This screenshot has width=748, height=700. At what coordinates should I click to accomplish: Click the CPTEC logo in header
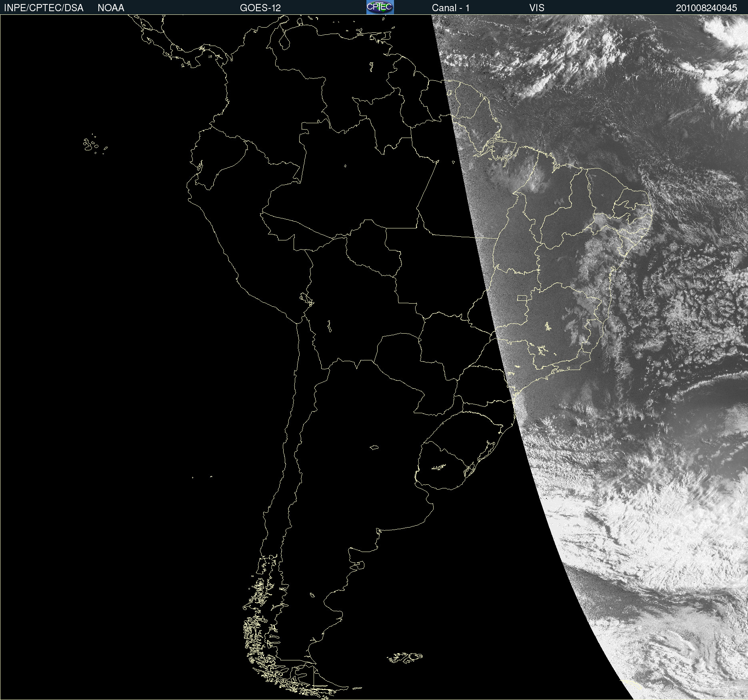click(x=380, y=7)
